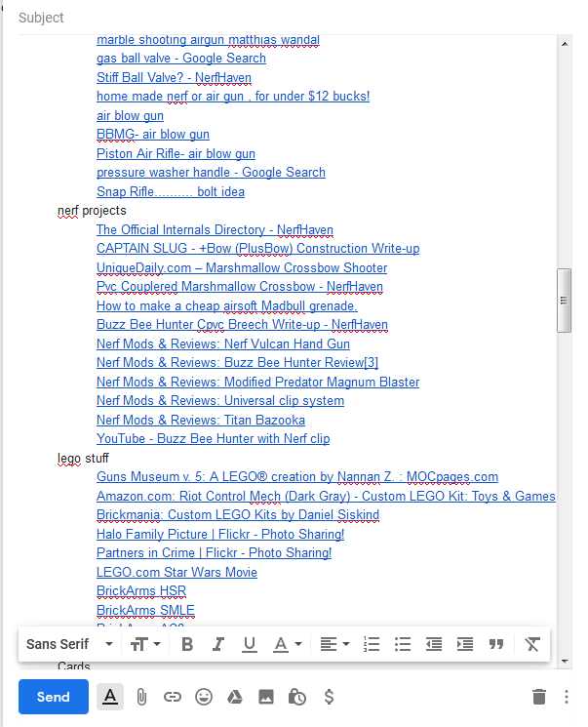This screenshot has height=727, width=588.
Task: Open the text color picker
Action: (x=287, y=644)
